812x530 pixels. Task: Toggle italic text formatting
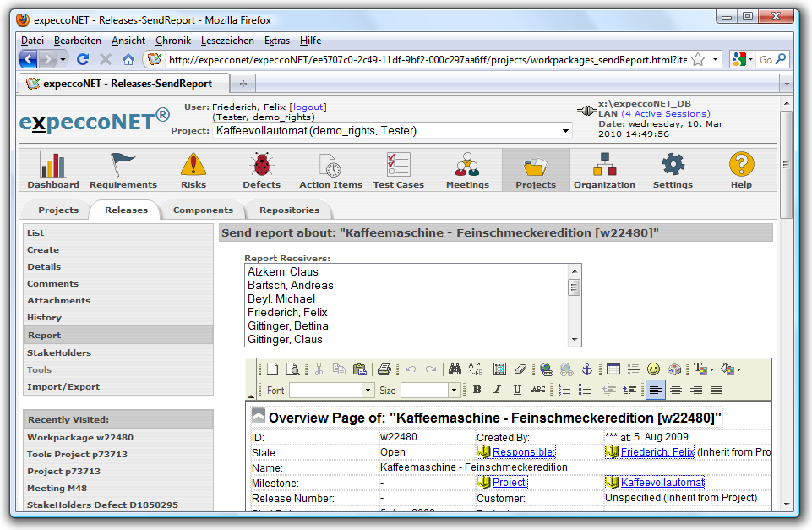point(496,390)
